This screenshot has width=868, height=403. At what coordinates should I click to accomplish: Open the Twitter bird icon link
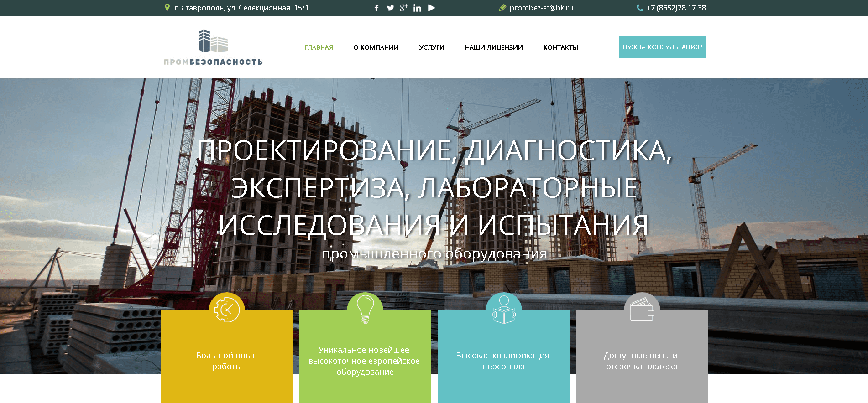pos(390,8)
